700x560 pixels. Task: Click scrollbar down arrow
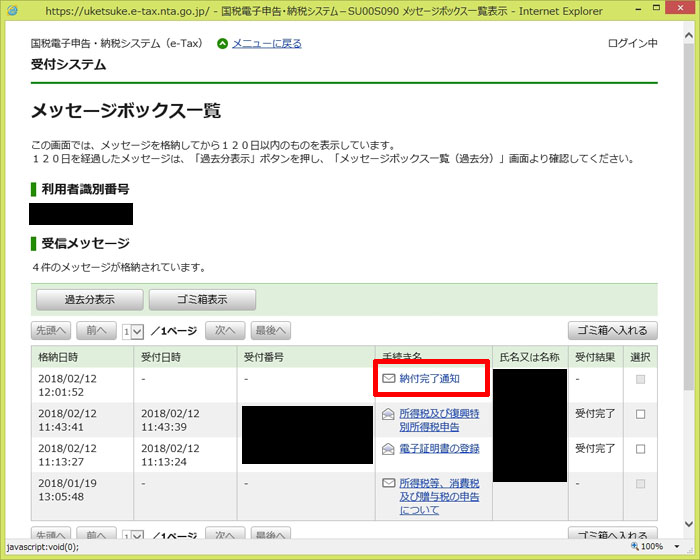(x=689, y=524)
